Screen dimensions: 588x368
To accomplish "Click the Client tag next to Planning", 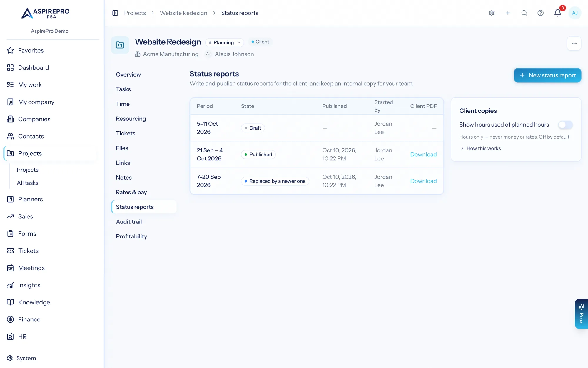I will coord(260,42).
